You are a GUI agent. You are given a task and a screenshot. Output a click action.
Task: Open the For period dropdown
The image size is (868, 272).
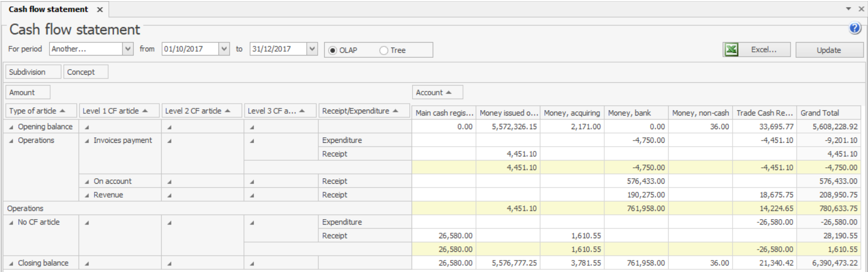(128, 49)
